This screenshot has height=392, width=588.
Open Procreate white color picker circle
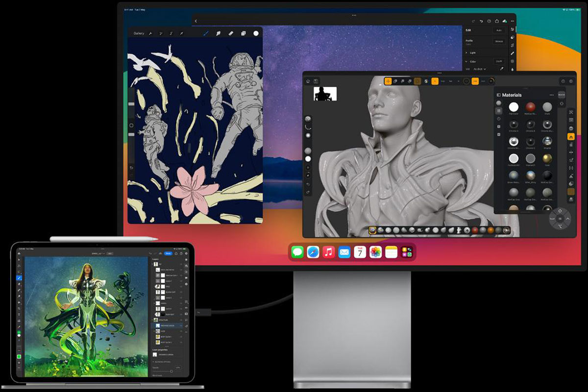click(x=256, y=33)
